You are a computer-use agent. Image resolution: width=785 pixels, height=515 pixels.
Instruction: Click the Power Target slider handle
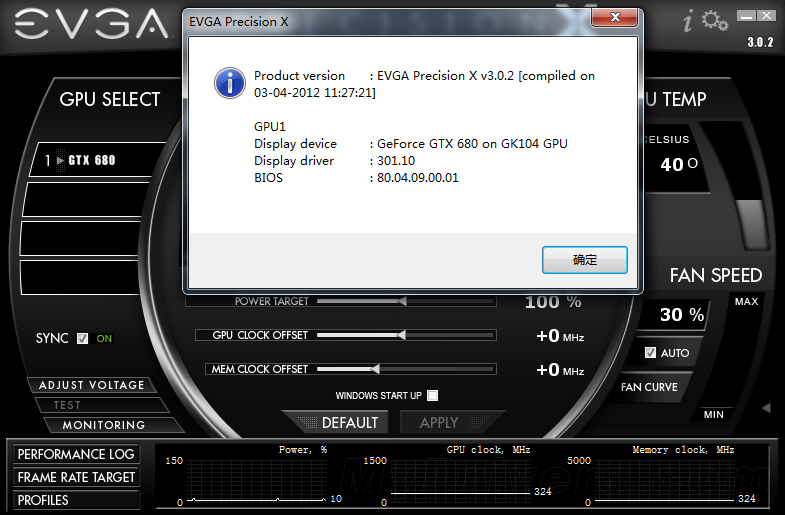(x=402, y=301)
